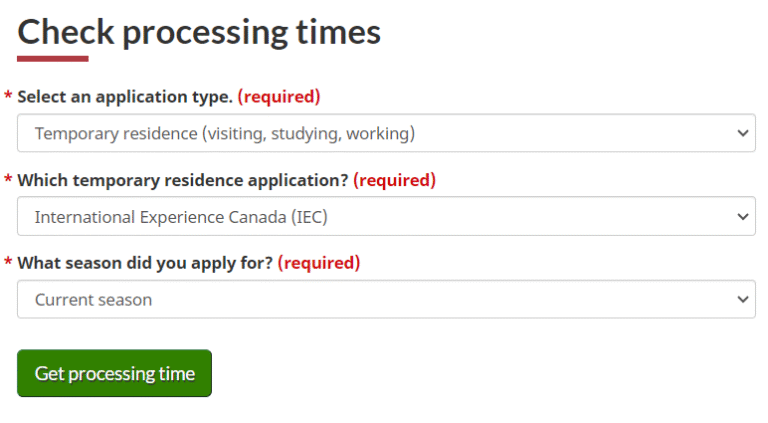Click the Check processing times heading
The width and height of the screenshot is (768, 423).
(199, 32)
